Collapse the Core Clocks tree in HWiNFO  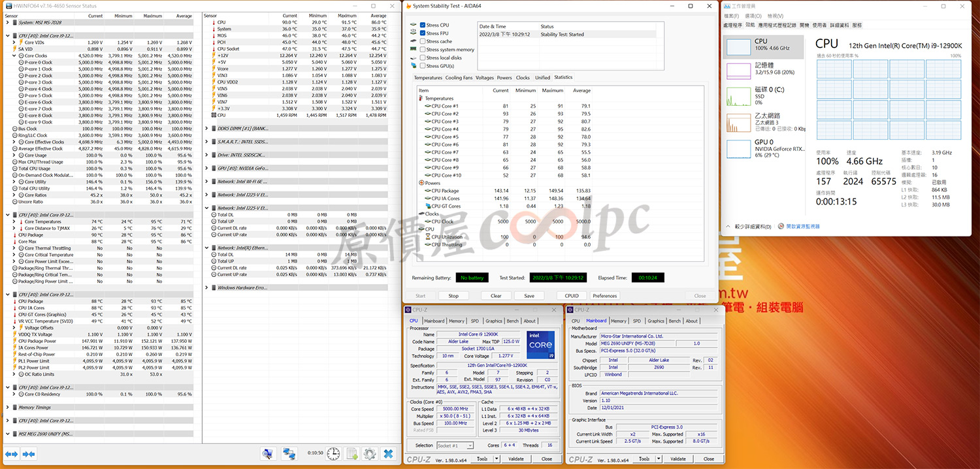coord(15,56)
